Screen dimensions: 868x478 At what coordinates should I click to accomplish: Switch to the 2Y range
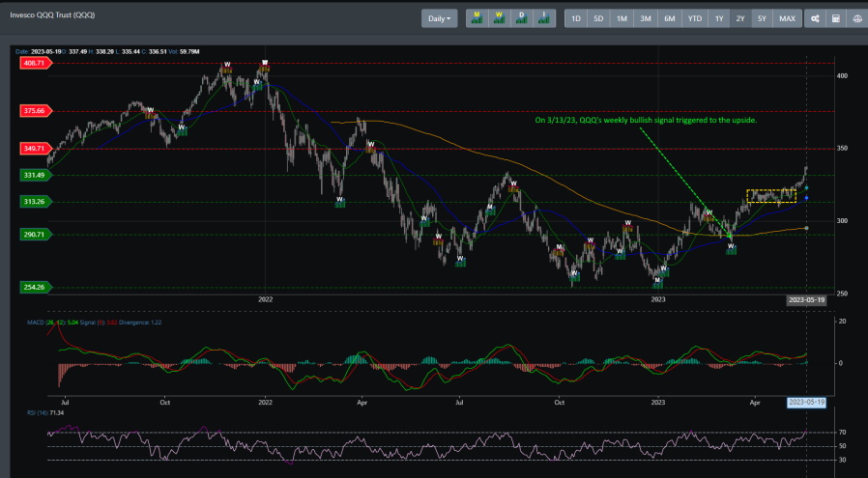[740, 18]
